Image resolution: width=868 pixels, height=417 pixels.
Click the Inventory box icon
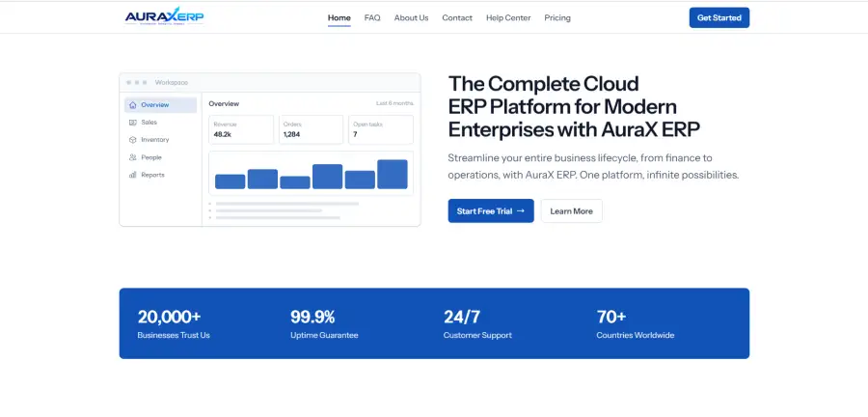[x=133, y=140]
